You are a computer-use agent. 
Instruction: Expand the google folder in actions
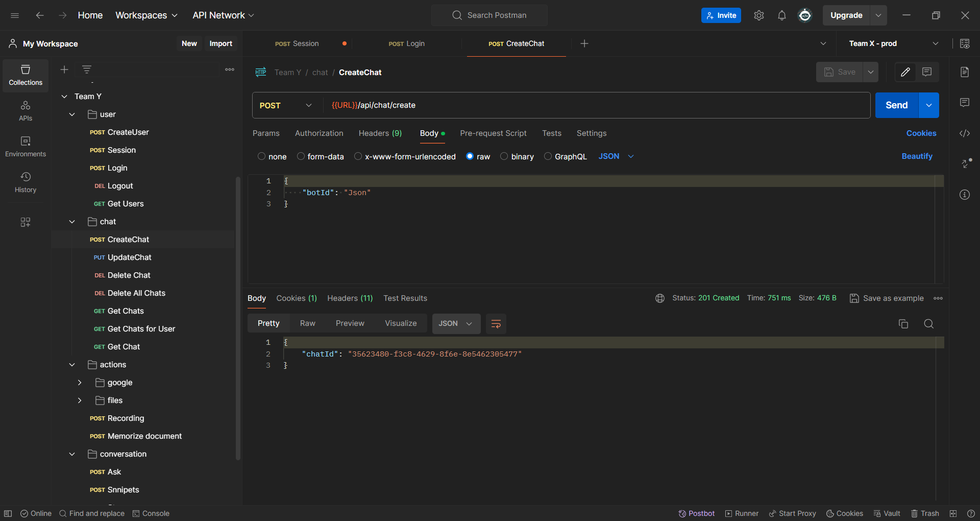pos(80,383)
